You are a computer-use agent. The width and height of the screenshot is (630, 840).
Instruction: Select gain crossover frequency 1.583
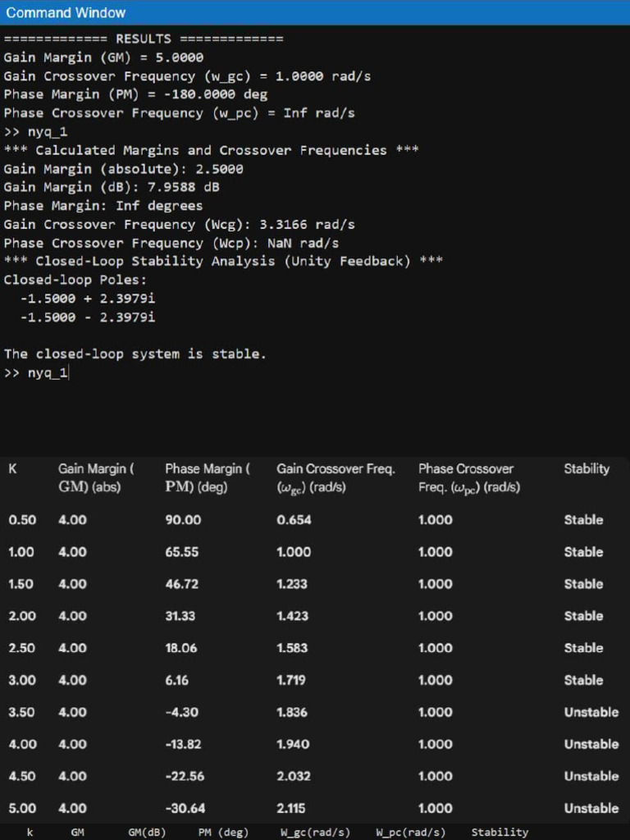292,648
